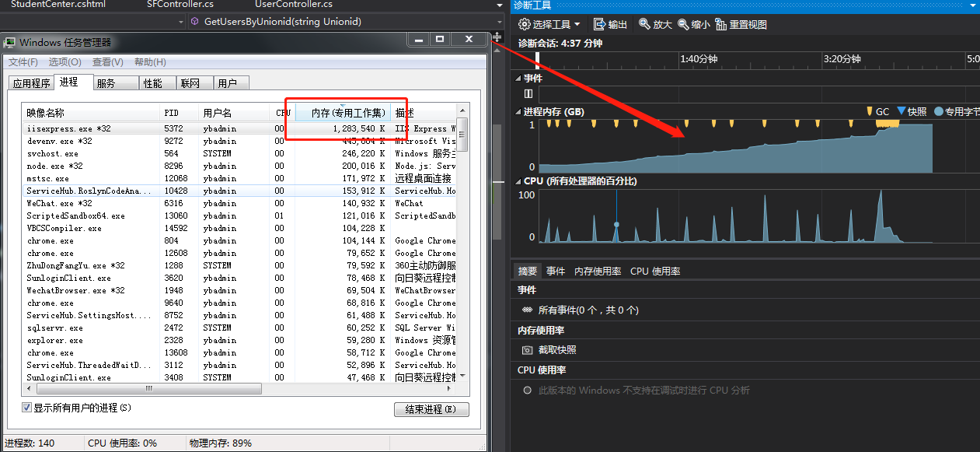Switch to the CPU Usage (CPU 使用率) tab
The image size is (980, 452).
(x=655, y=271)
